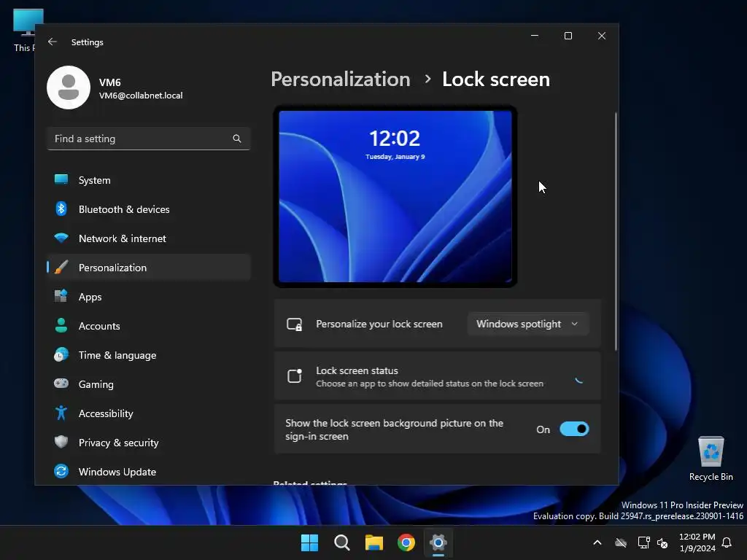The height and width of the screenshot is (560, 747).
Task: Click the Windows Update refresh icon
Action: click(x=61, y=471)
